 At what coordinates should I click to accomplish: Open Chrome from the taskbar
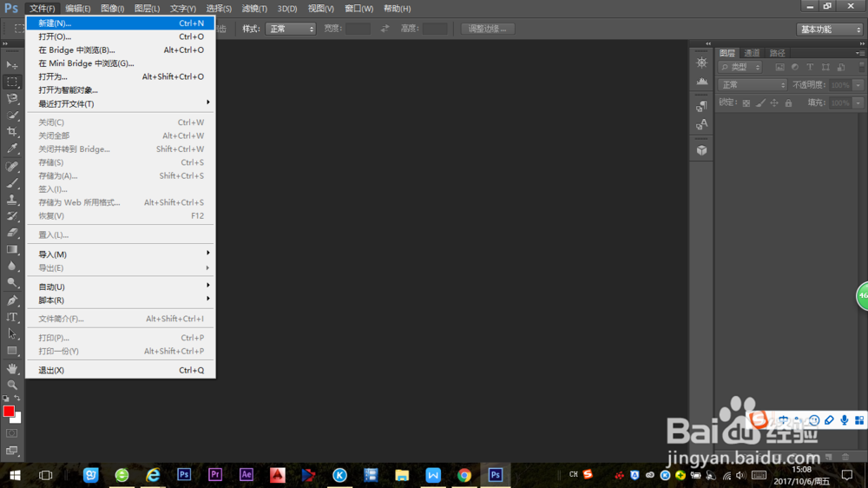point(464,475)
